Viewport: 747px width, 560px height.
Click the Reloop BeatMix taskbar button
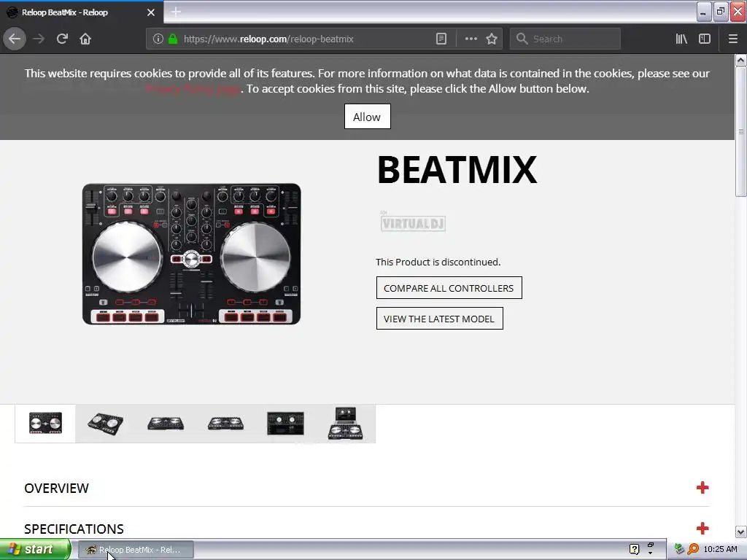click(x=136, y=550)
